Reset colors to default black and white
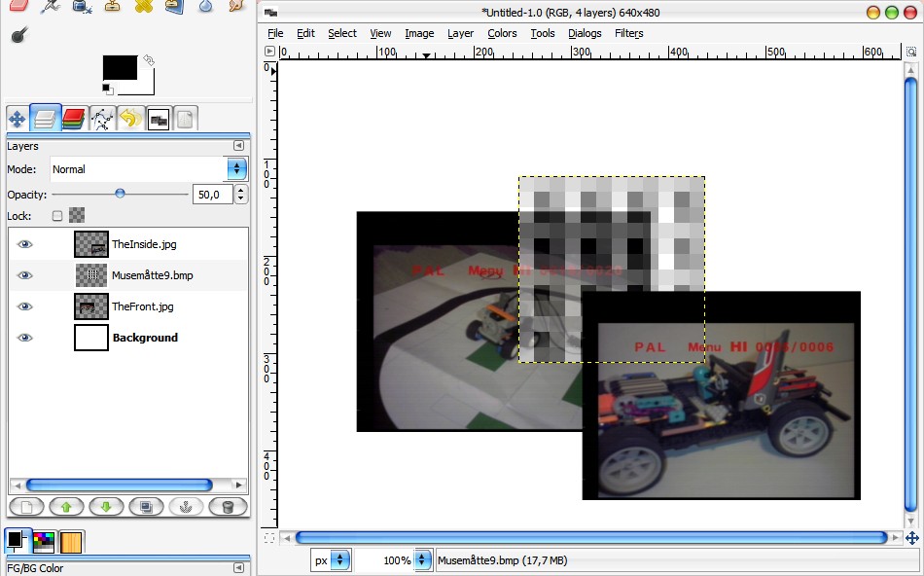The height and width of the screenshot is (576, 924). tap(108, 89)
